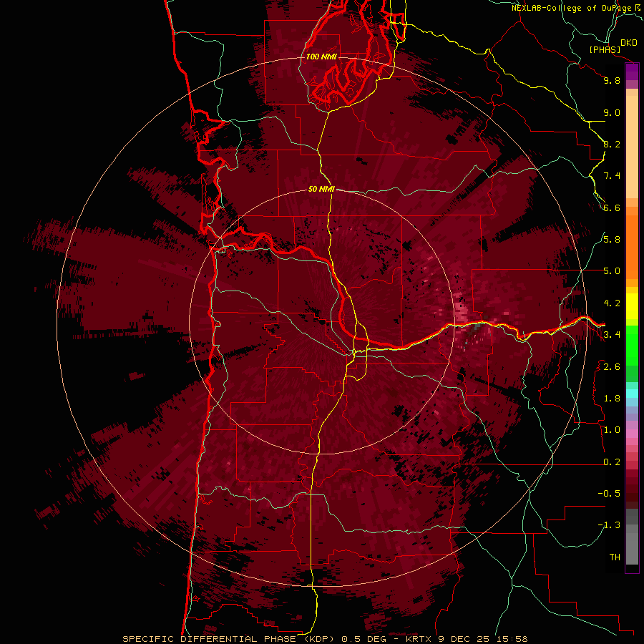The image size is (644, 644).
Task: Click the 1.8 legend value
Action: pyautogui.click(x=612, y=399)
